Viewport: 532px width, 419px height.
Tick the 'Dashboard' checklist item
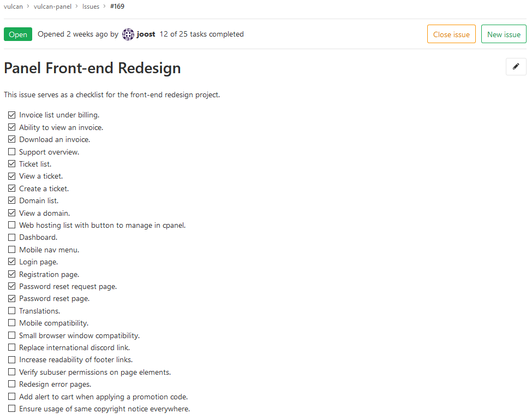click(x=12, y=238)
